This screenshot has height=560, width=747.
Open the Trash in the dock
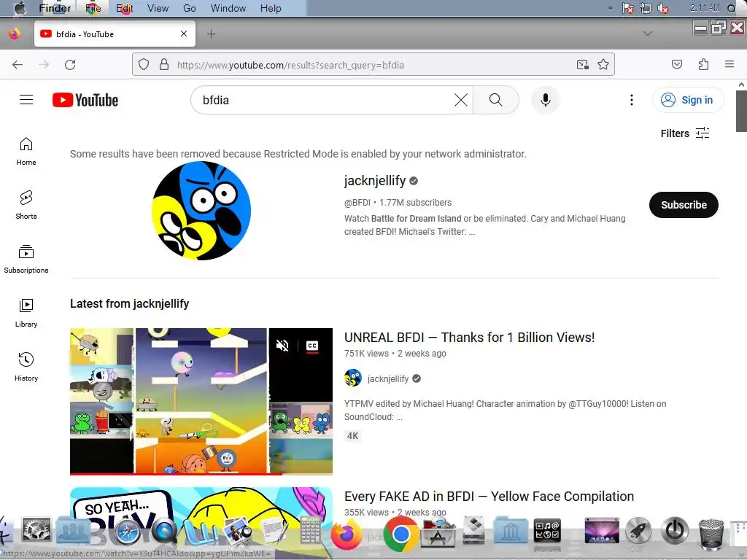coord(711,534)
